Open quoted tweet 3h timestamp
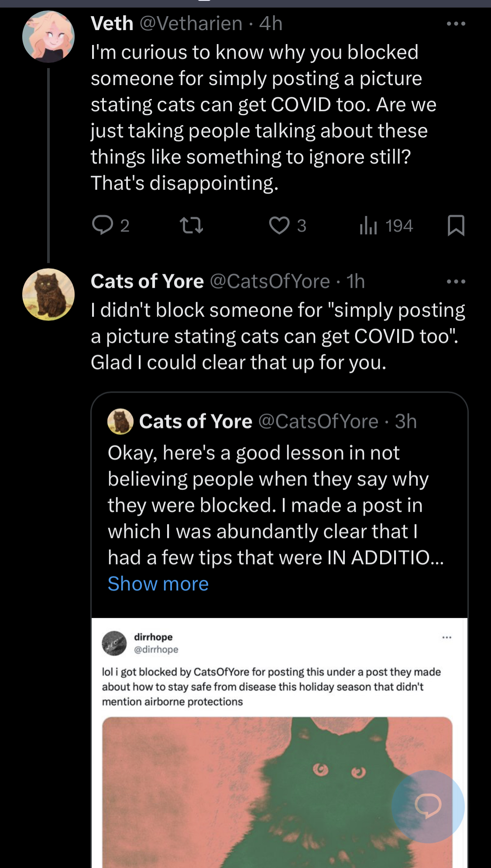The height and width of the screenshot is (868, 491). [x=406, y=421]
